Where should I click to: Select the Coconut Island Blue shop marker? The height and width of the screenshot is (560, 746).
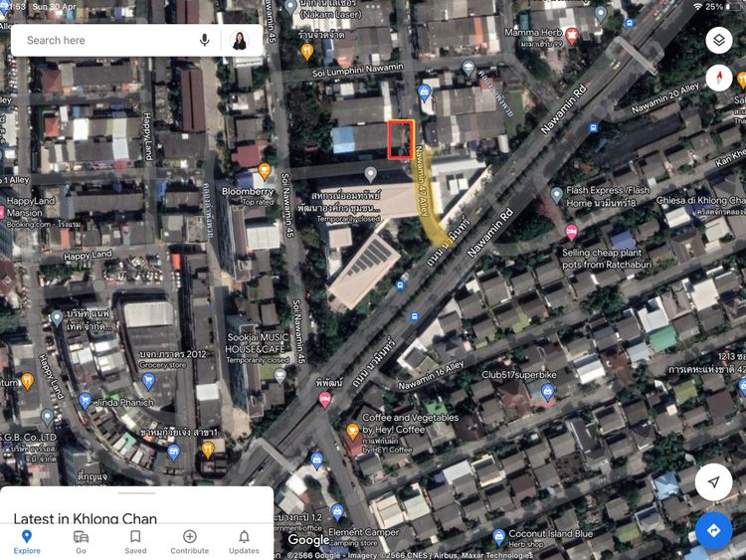point(498,537)
